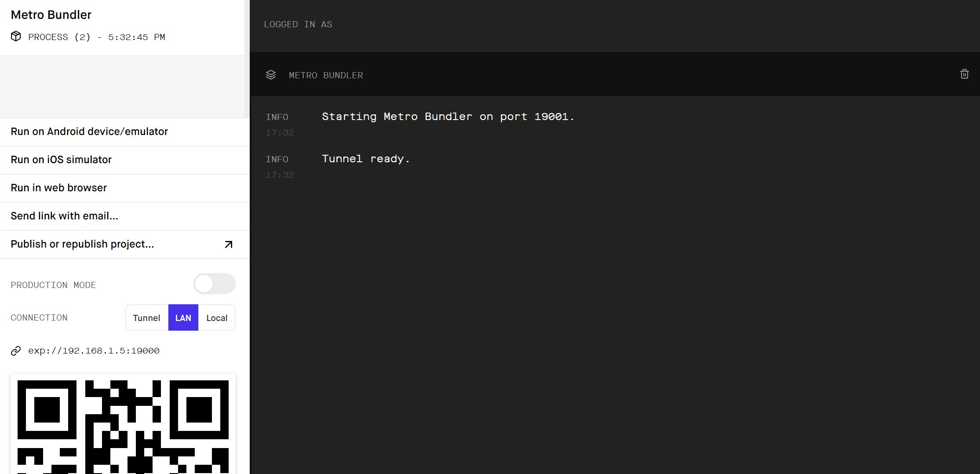980x474 pixels.
Task: Click the arrow icon on Publish row
Action: (229, 244)
